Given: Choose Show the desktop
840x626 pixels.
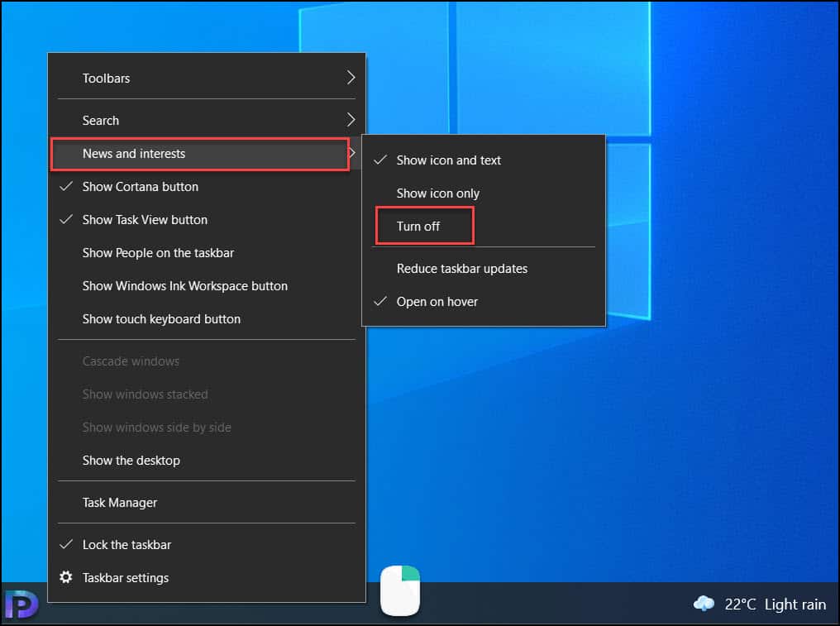Looking at the screenshot, I should 207,461.
